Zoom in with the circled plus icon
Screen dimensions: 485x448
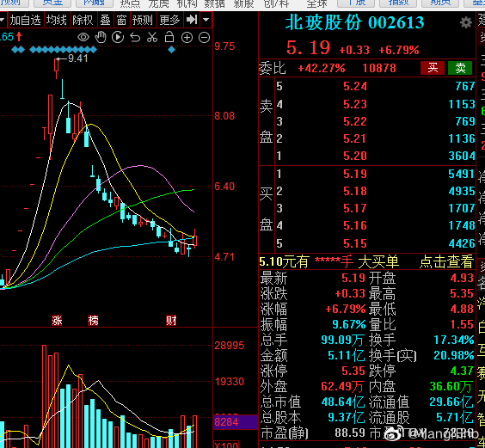187,38
